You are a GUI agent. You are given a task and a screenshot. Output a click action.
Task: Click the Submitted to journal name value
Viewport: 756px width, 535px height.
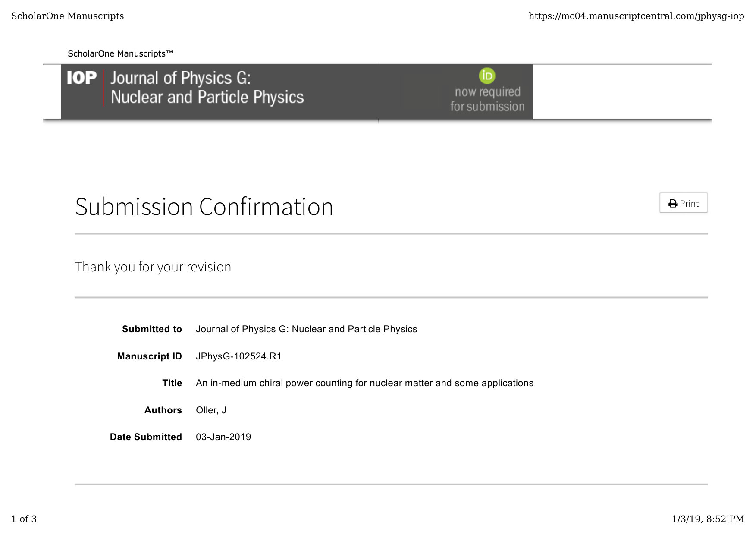(306, 329)
